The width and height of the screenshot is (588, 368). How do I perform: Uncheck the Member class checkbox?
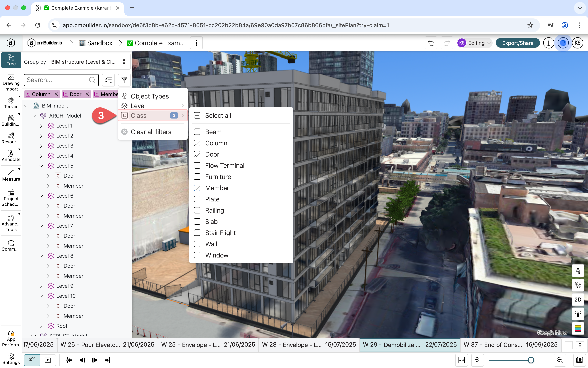tap(197, 188)
